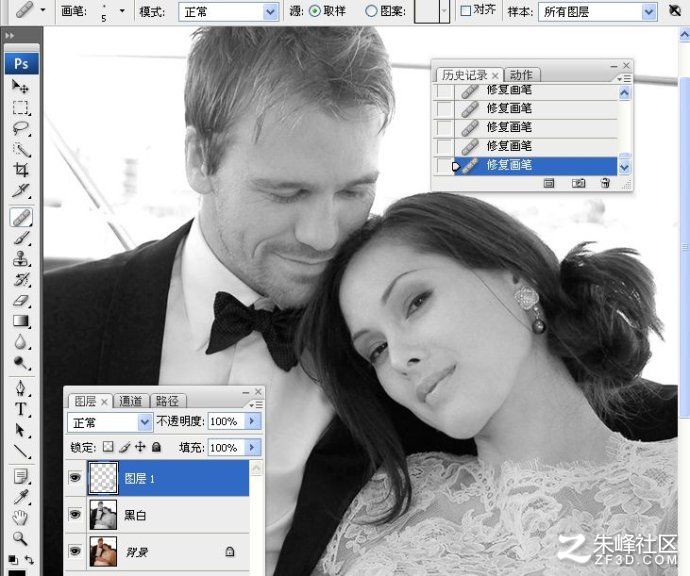This screenshot has height=576, width=690.
Task: Select the Type tool
Action: (20, 409)
